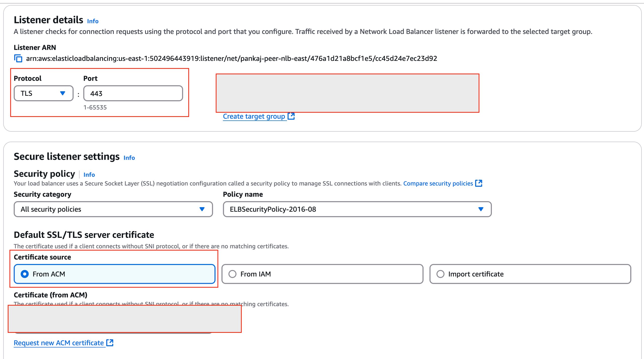The width and height of the screenshot is (644, 359).
Task: Click the Create target group link
Action: tap(254, 116)
